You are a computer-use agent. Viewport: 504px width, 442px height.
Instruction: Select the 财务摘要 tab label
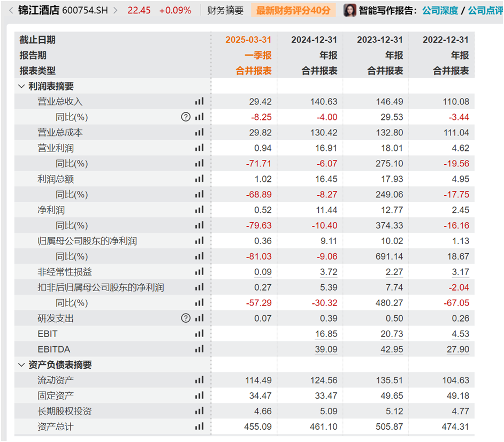click(x=225, y=10)
